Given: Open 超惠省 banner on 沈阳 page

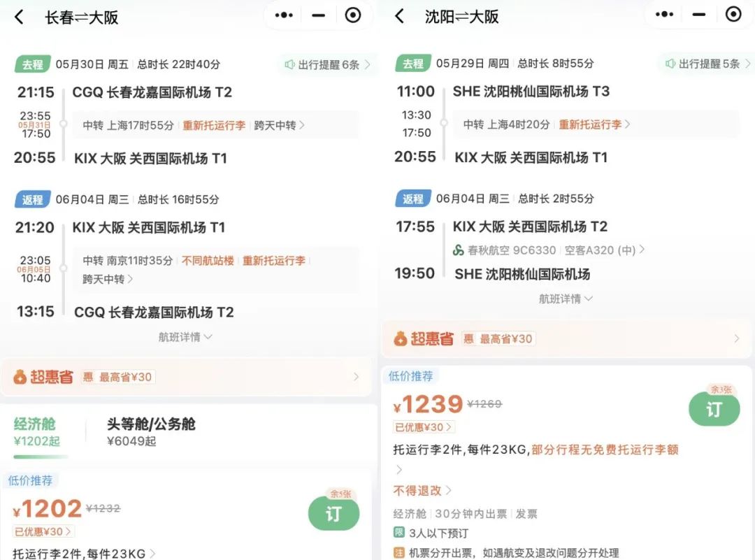Looking at the screenshot, I should (566, 339).
